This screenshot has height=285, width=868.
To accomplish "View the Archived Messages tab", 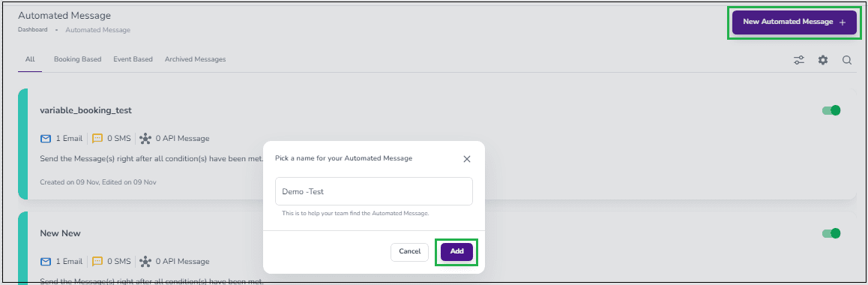I will [195, 59].
